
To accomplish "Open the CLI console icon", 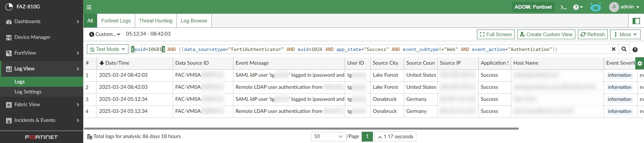I will [563, 7].
